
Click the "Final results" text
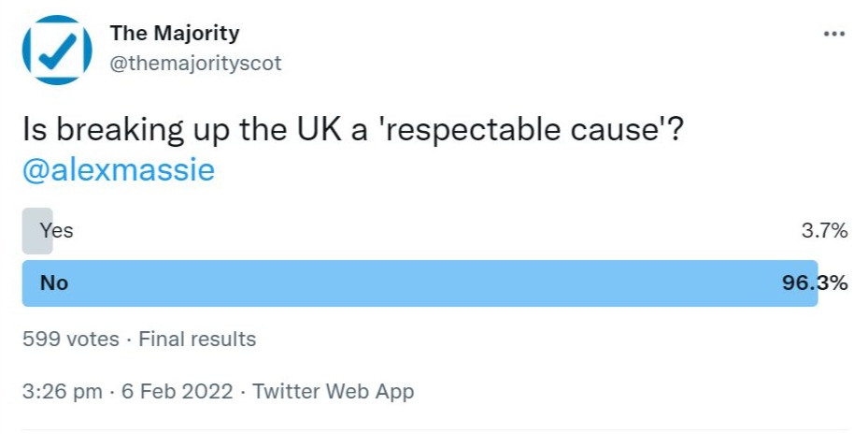197,339
